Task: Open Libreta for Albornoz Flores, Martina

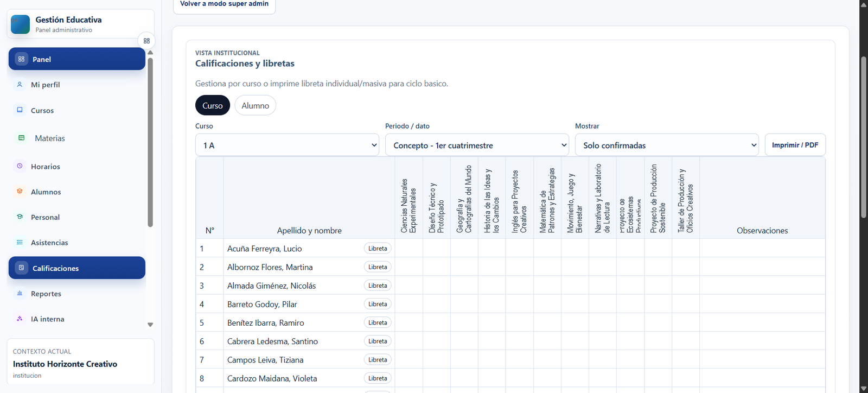Action: [x=378, y=267]
